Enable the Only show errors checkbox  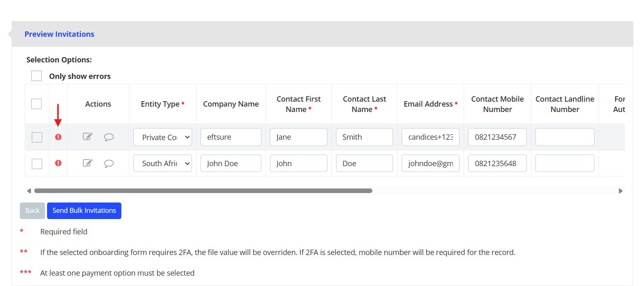coord(37,76)
